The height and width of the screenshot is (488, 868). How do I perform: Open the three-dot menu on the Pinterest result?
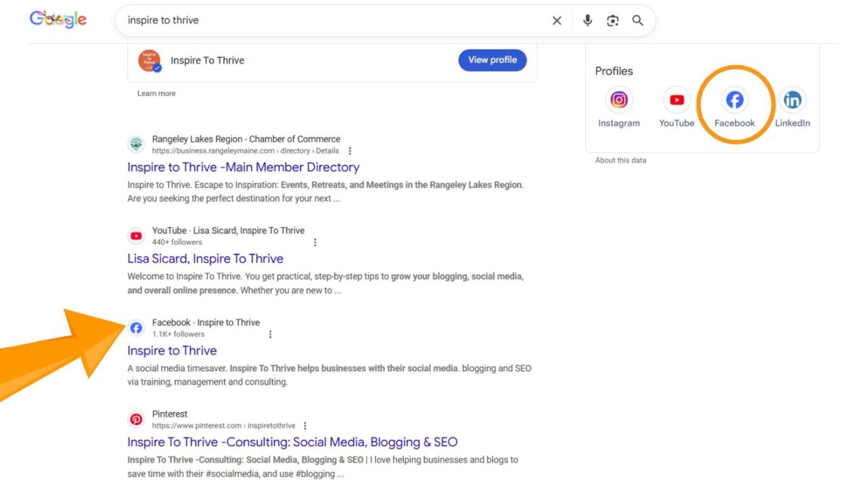(305, 425)
